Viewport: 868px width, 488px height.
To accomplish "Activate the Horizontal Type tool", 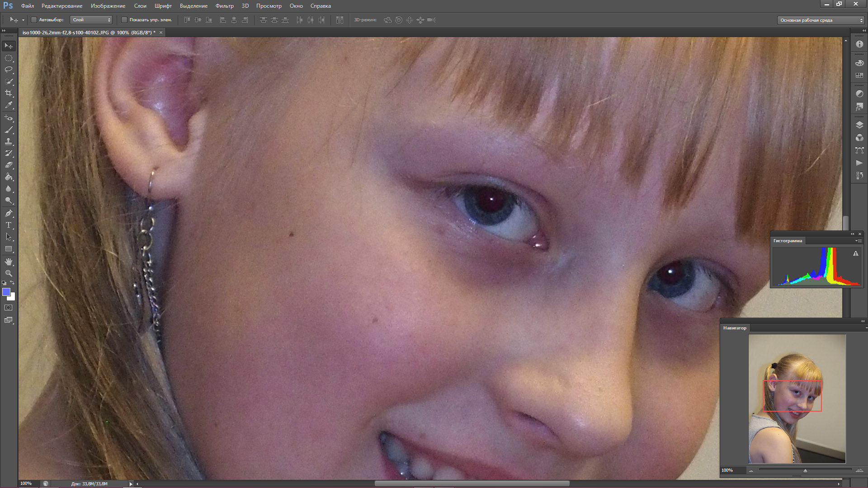I will 9,225.
